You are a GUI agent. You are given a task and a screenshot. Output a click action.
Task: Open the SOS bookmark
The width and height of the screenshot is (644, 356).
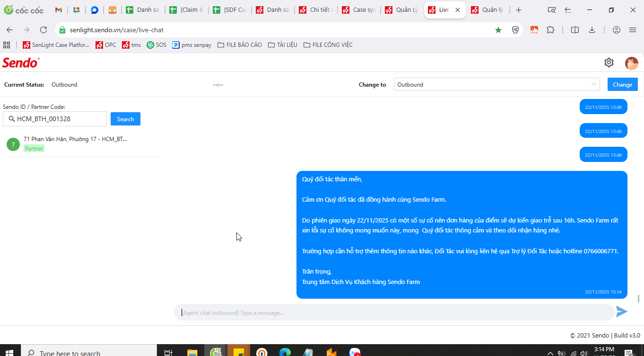click(157, 45)
